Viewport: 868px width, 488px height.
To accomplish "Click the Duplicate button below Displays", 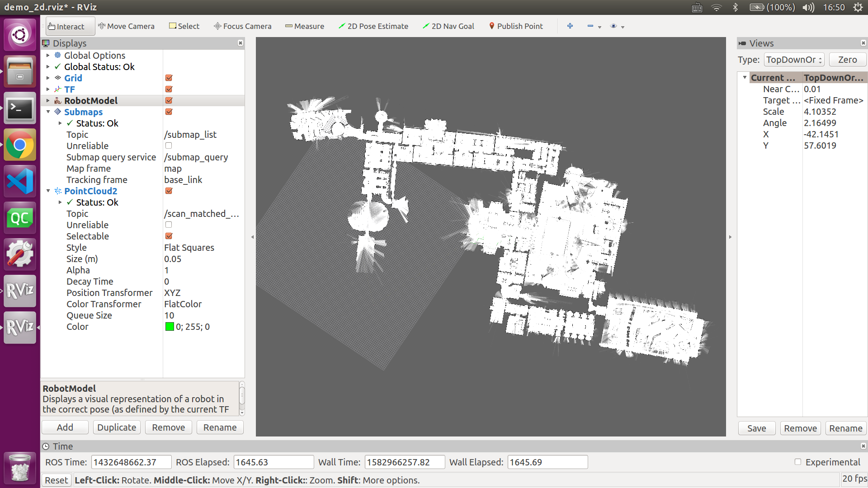I will (x=116, y=427).
